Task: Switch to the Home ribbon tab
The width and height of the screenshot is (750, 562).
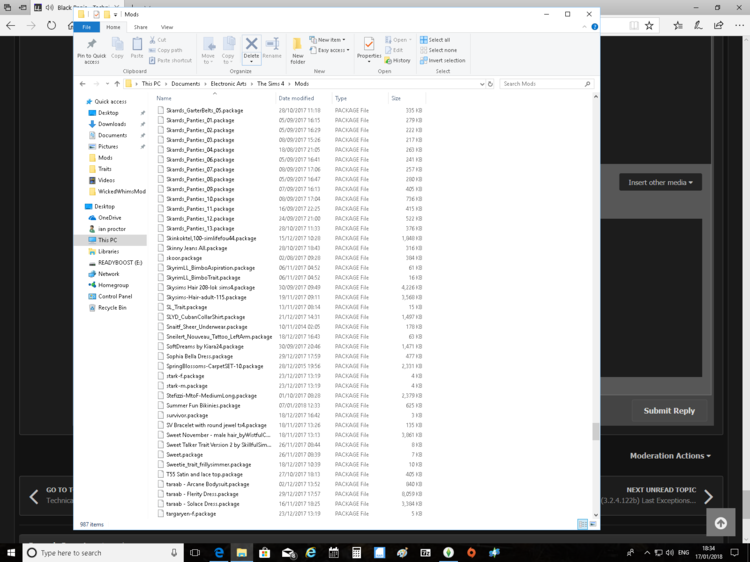Action: 113,27
